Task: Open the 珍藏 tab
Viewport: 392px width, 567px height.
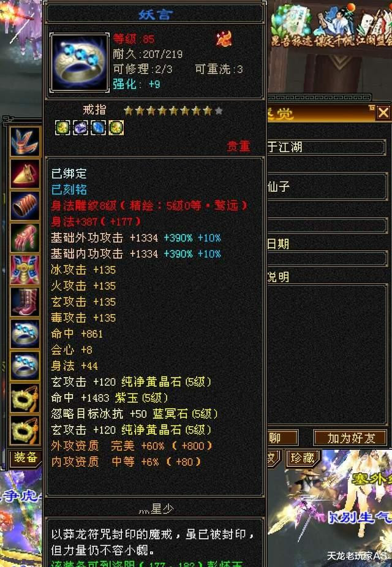Action: pos(303,458)
